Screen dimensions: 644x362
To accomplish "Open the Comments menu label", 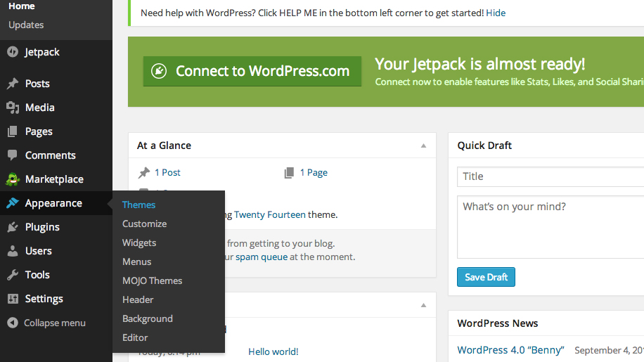I will tap(51, 155).
